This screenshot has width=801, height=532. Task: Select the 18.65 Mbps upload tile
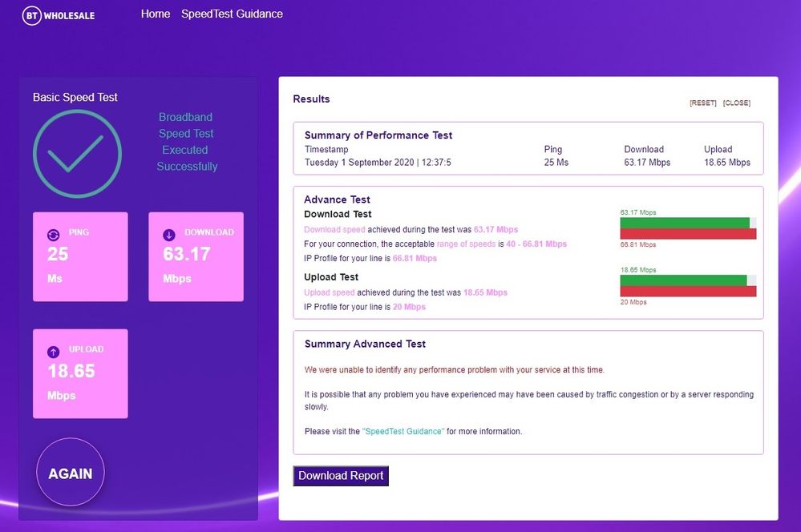[79, 373]
